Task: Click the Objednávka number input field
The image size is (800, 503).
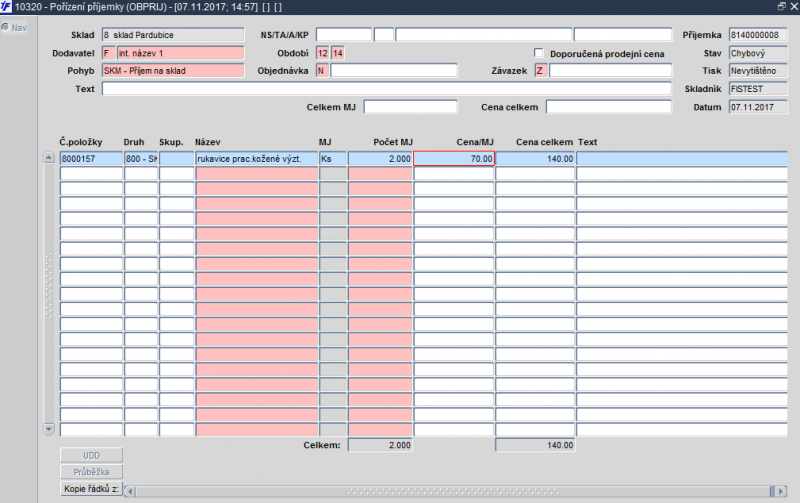Action: coord(394,70)
